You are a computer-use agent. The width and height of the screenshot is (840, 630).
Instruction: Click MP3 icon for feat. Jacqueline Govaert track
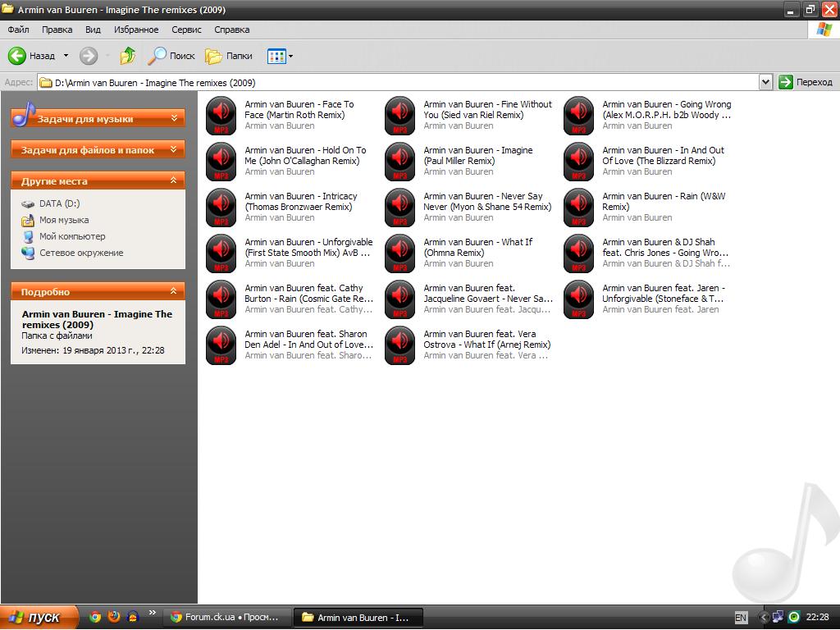[400, 299]
